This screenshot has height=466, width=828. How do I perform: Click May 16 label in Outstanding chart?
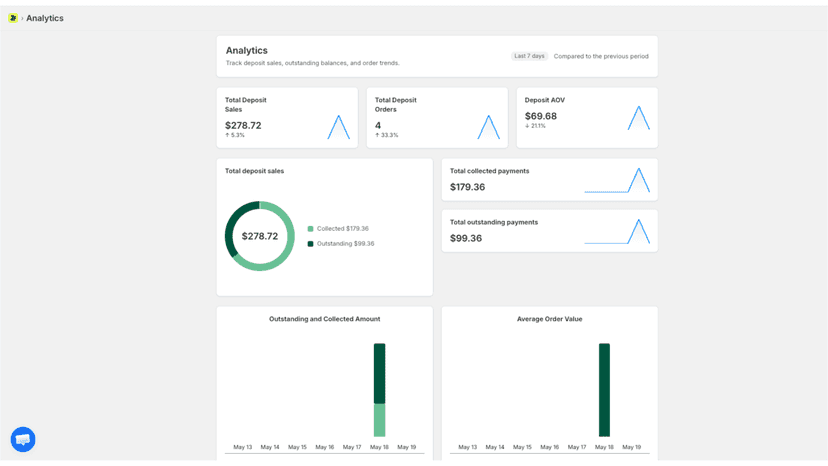pos(325,447)
